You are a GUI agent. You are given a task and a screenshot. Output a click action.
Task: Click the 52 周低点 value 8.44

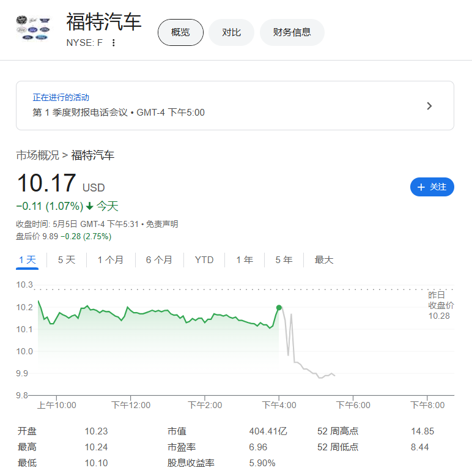point(420,447)
